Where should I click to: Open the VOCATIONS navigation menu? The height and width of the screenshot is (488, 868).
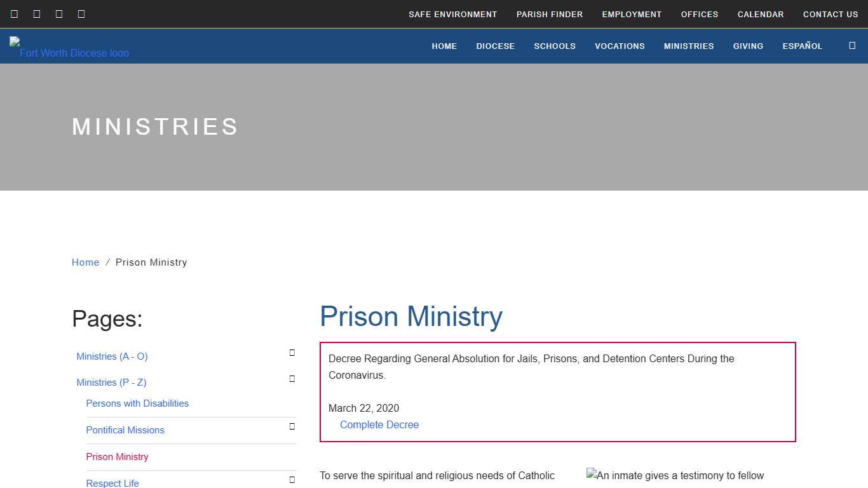click(x=620, y=46)
